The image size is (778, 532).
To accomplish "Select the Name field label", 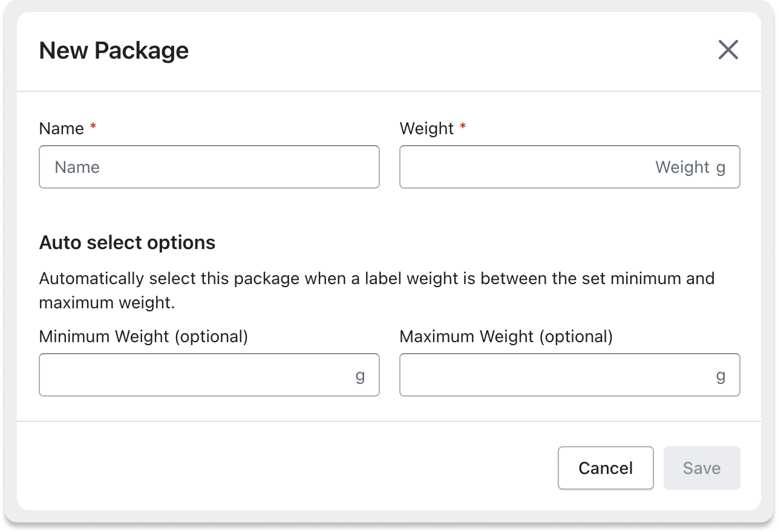I will [x=61, y=128].
